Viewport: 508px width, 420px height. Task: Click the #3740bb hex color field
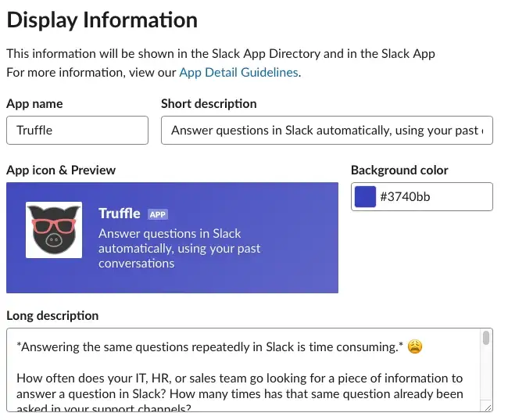(x=422, y=196)
